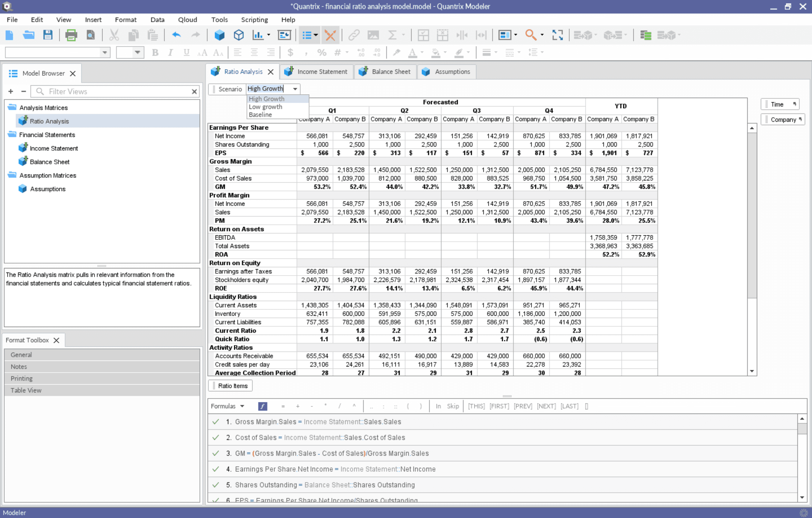
Task: Open the Scripting menu
Action: coord(254,20)
